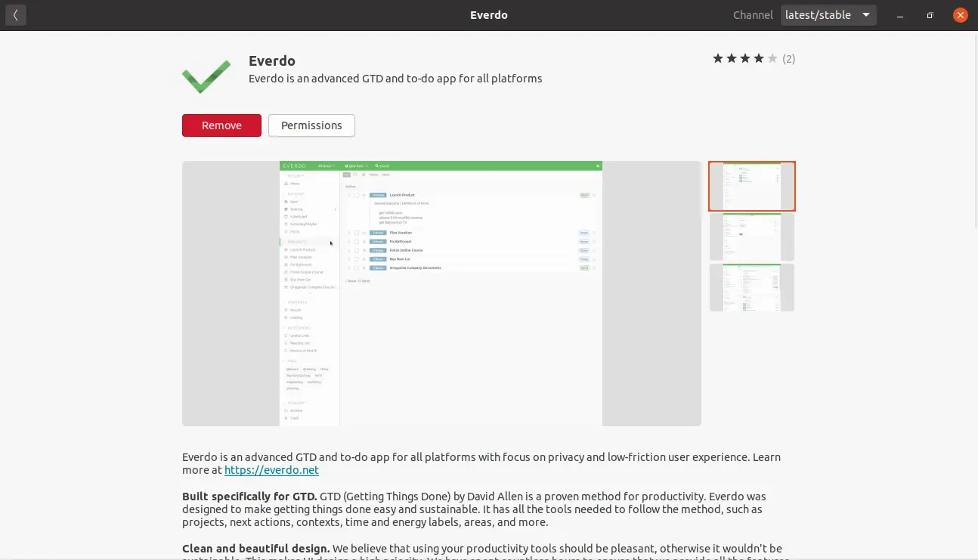Screen dimensions: 978x560
Task: Click the 'Clean and beautiful design.' bold text
Action: coord(255,549)
